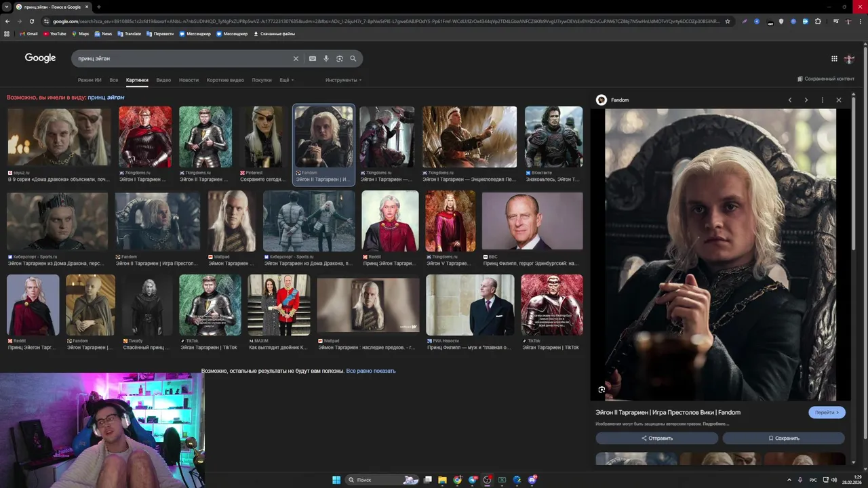The image size is (868, 488).
Task: Click the browser address bar URL
Action: [385, 21]
